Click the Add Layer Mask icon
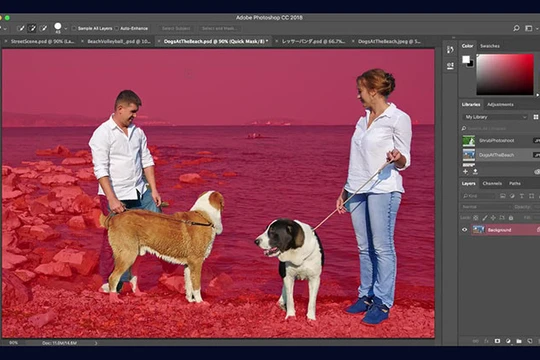This screenshot has height=360, width=540. click(497, 341)
